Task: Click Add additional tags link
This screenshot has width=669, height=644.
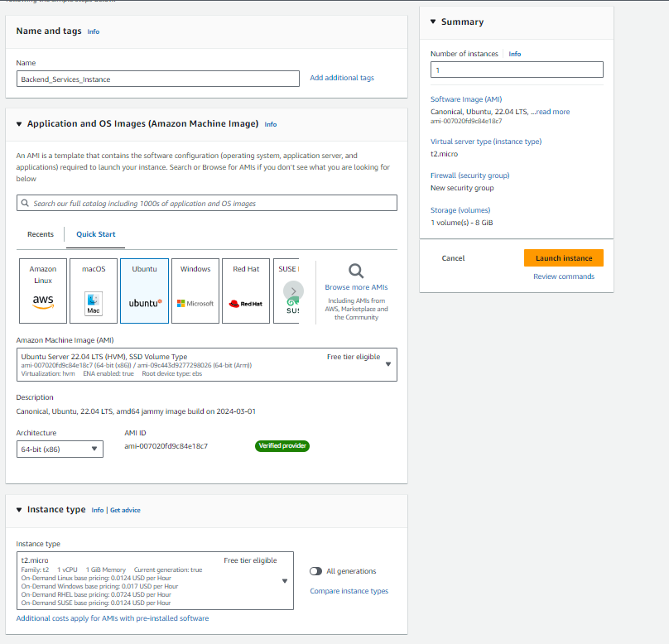Action: (x=342, y=78)
